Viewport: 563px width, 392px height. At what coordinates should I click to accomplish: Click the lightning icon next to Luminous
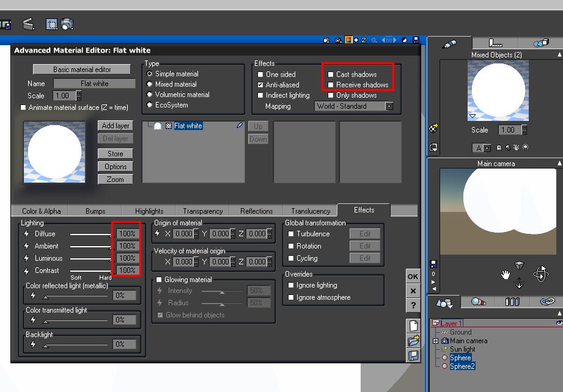26,258
